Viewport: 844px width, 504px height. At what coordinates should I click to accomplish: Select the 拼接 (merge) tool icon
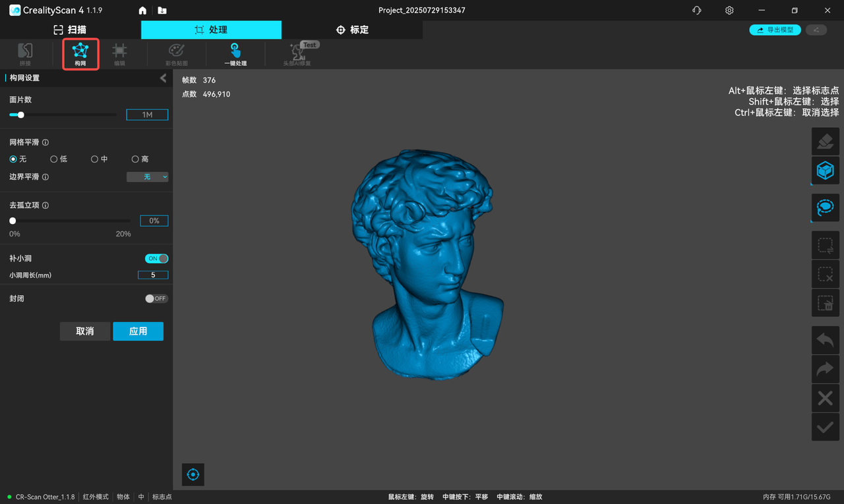pyautogui.click(x=25, y=54)
